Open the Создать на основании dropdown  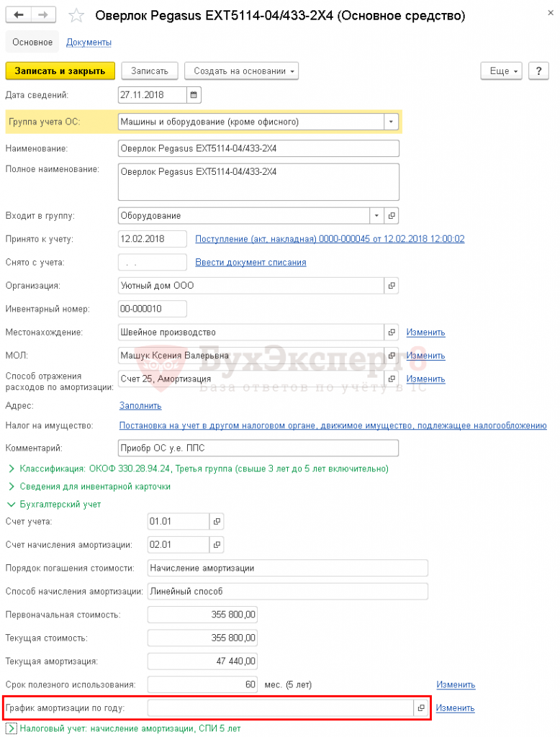click(241, 71)
